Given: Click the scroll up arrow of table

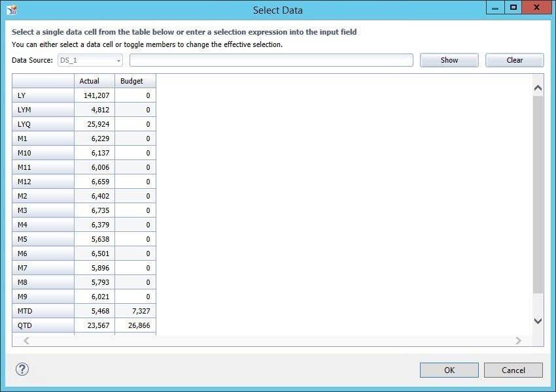Looking at the screenshot, I should coord(538,88).
